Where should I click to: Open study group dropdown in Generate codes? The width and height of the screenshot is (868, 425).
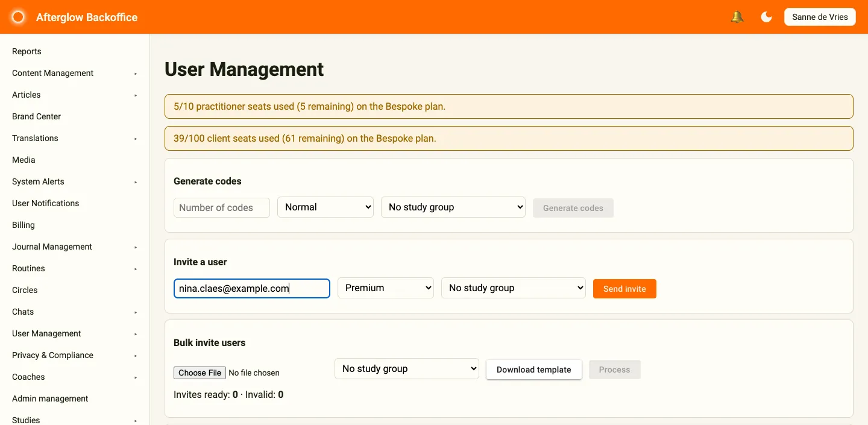point(453,207)
